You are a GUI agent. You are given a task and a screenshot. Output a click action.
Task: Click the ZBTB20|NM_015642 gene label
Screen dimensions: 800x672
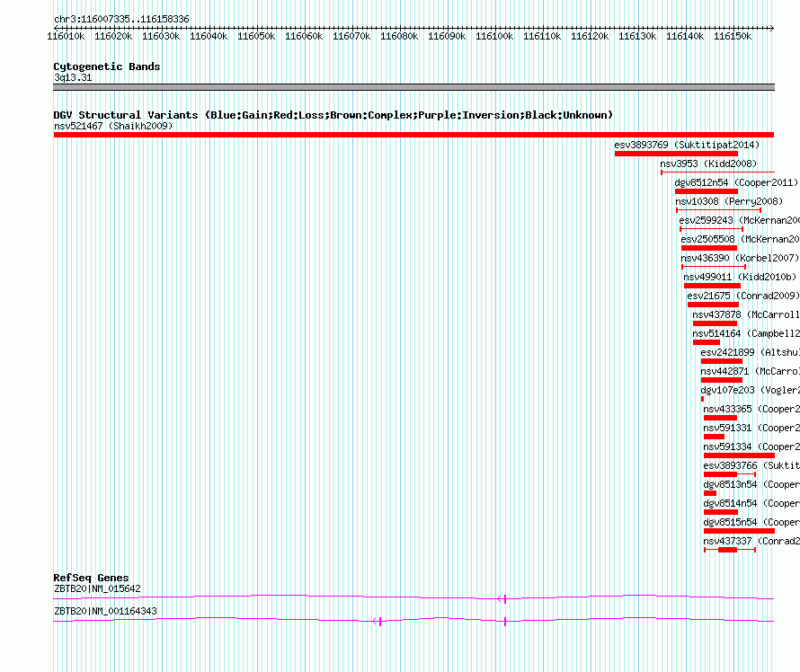[97, 588]
